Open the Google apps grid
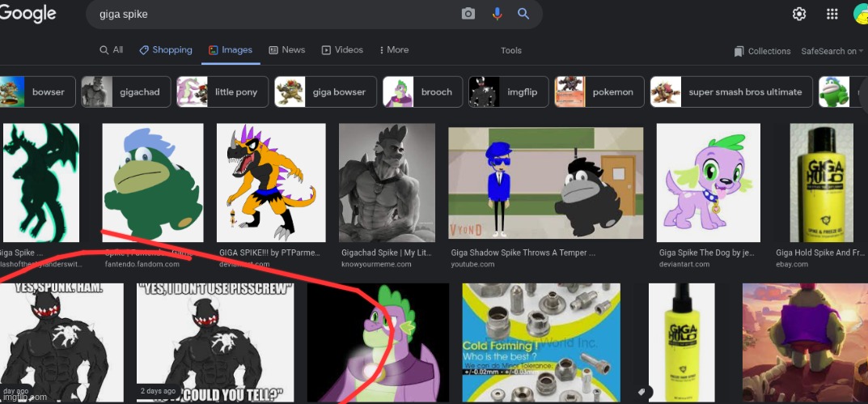The width and height of the screenshot is (868, 404). click(x=832, y=14)
